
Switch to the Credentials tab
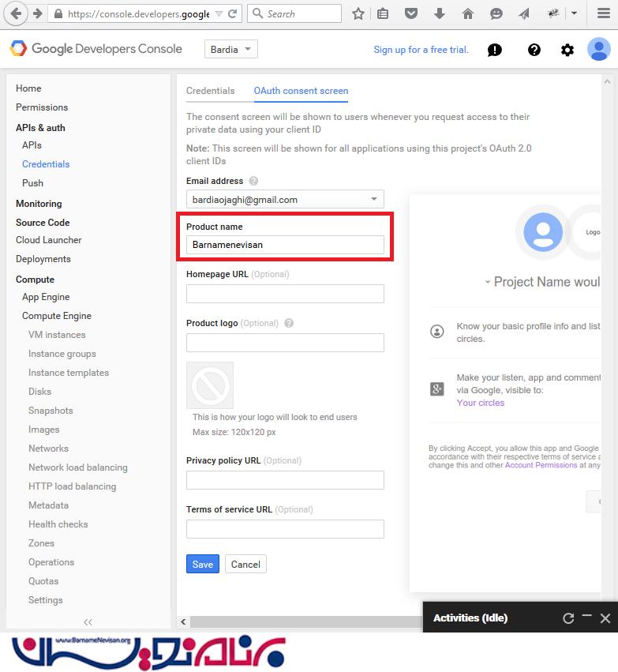tap(210, 91)
